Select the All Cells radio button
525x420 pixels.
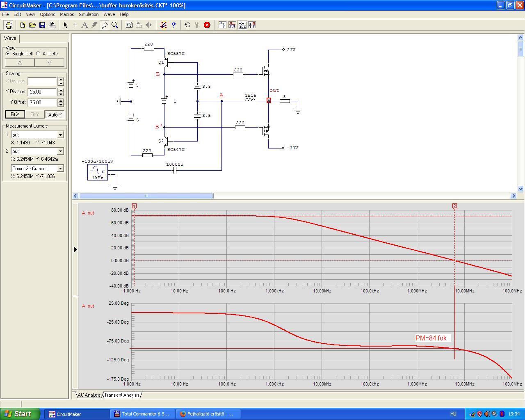[38, 54]
